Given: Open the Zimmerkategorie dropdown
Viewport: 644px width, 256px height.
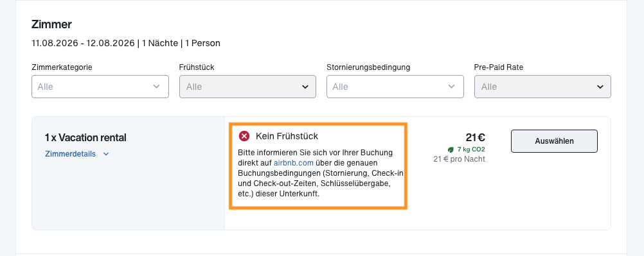Looking at the screenshot, I should (100, 87).
